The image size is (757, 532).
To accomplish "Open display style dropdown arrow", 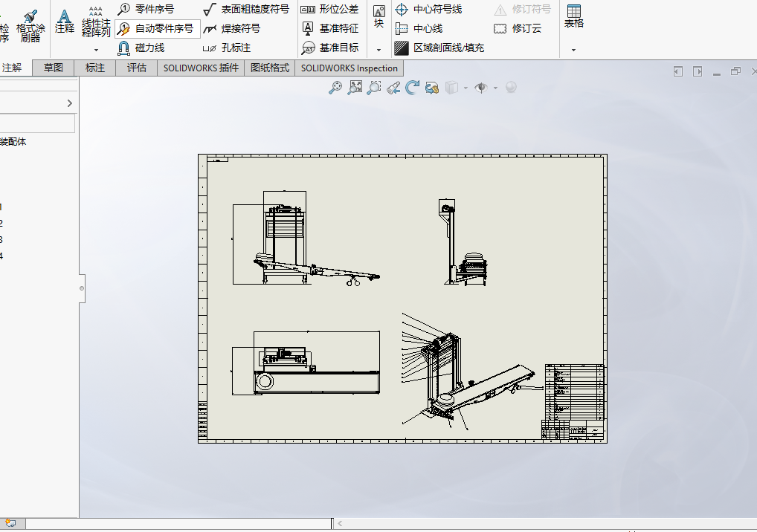I will pos(466,88).
